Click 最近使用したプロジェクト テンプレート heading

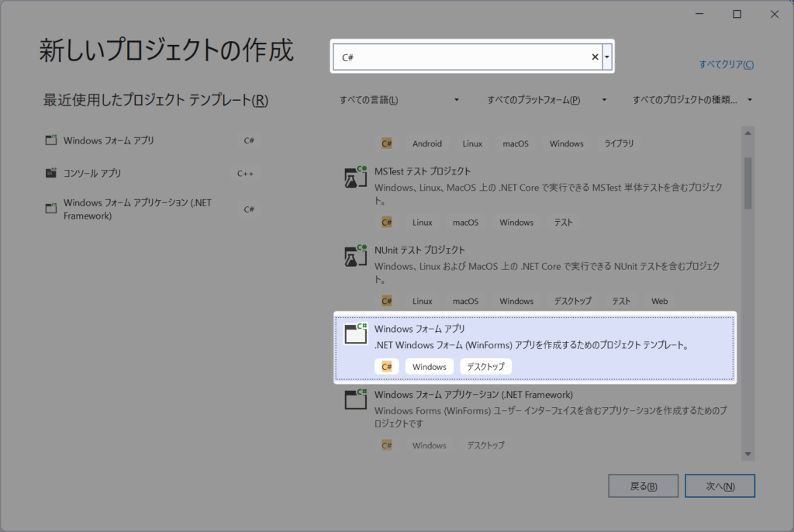[x=155, y=100]
